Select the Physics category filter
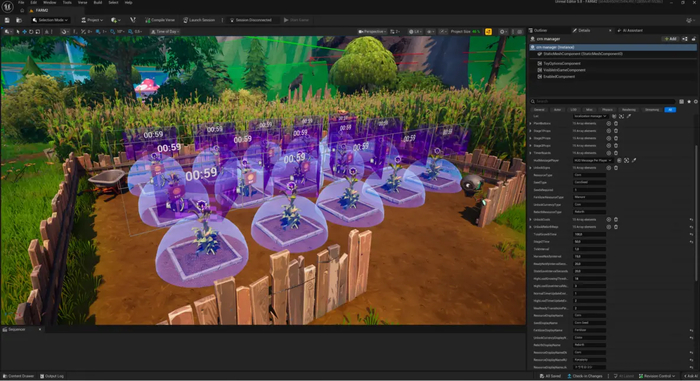The image size is (700, 381). [x=608, y=109]
